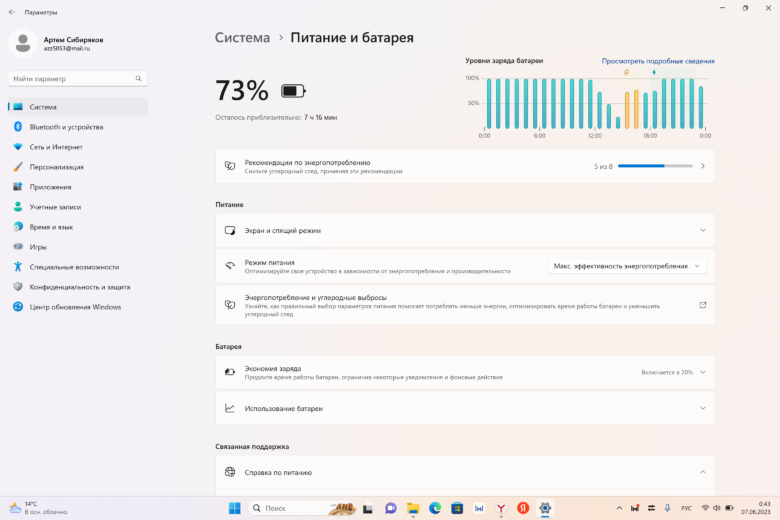This screenshot has width=780, height=520.
Task: Open Bluetooth и устройства settings
Action: [x=78, y=127]
